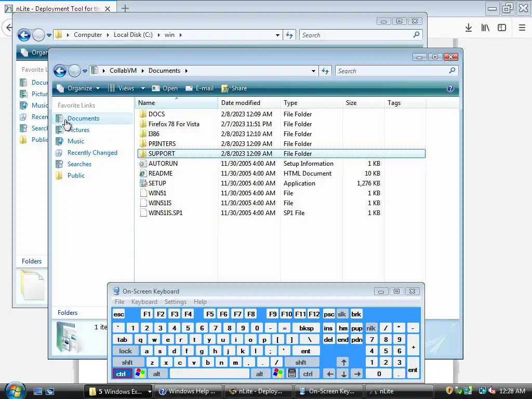The height and width of the screenshot is (399, 532).
Task: Toggle the slk key on On-Screen Keyboard
Action: tap(342, 314)
